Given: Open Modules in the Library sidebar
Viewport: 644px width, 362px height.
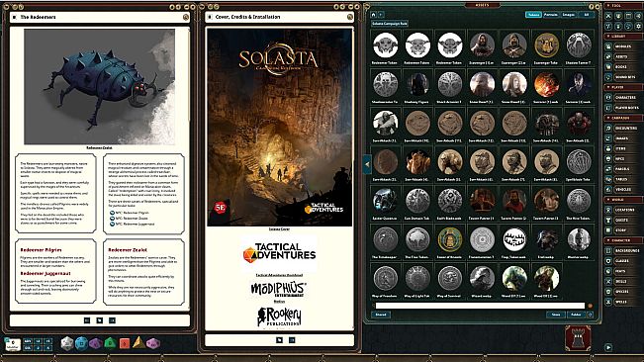Looking at the screenshot, I should pos(622,46).
